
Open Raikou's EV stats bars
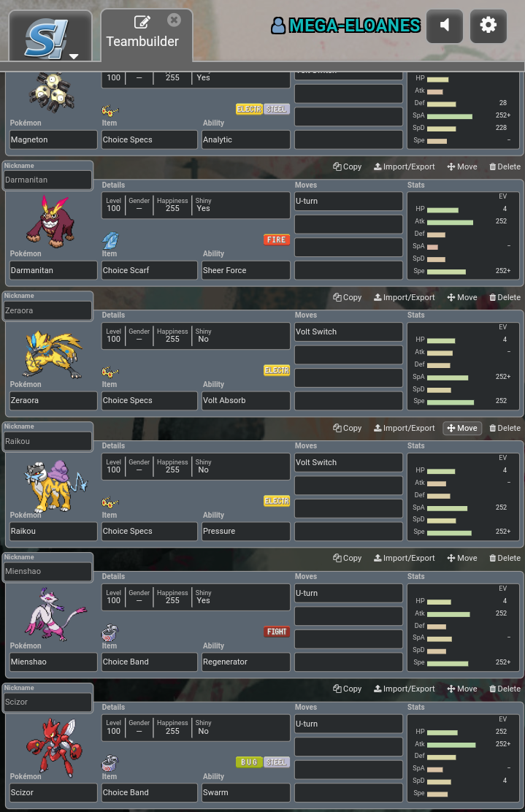pos(463,497)
